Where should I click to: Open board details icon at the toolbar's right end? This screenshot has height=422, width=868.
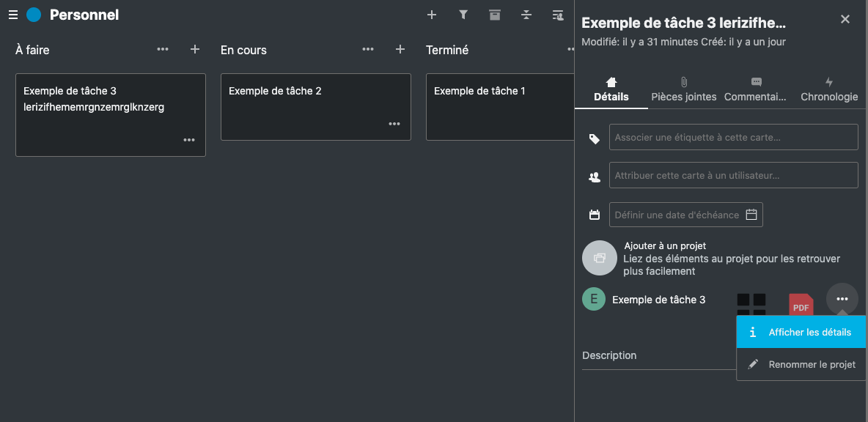(x=558, y=15)
